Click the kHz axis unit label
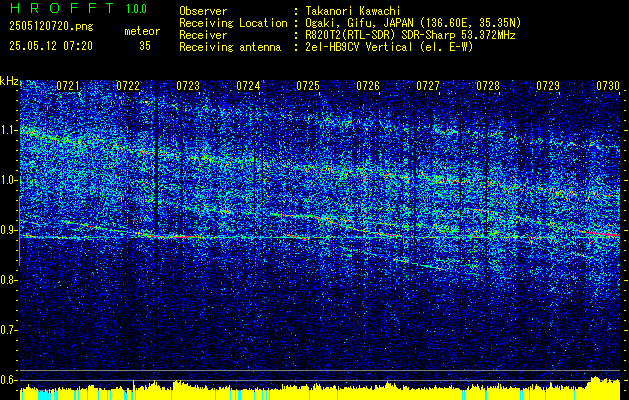629x400 pixels. point(9,81)
